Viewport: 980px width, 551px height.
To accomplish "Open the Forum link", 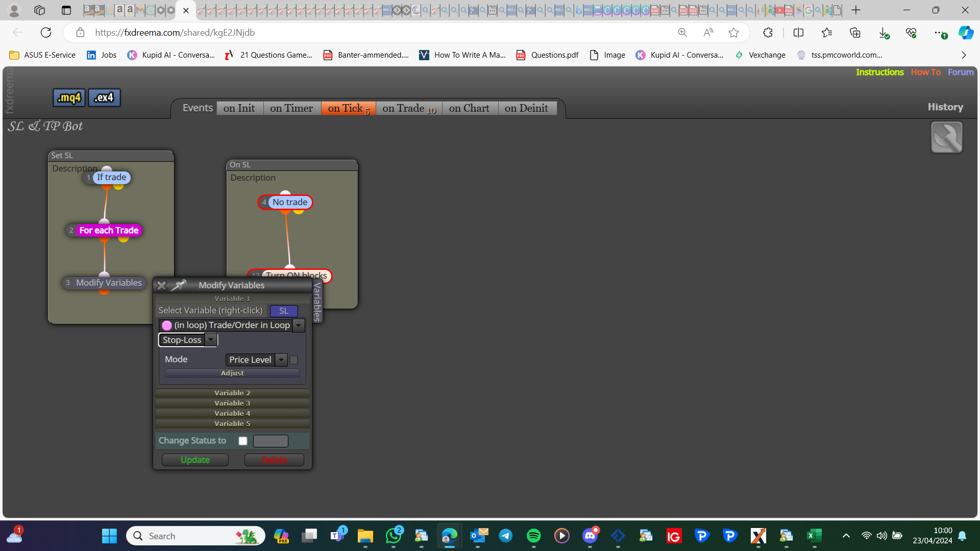I will pyautogui.click(x=961, y=72).
